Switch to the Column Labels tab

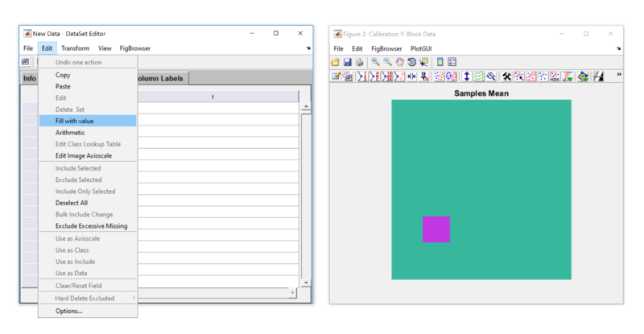coord(163,78)
